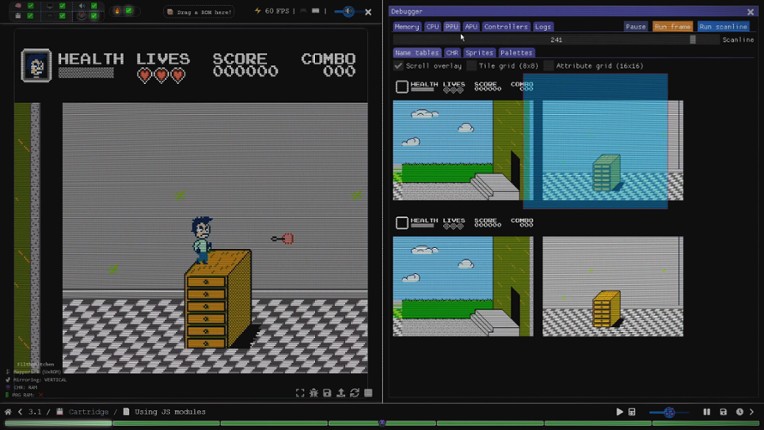Toggle the Scroll overlay checkbox
This screenshot has height=430, width=764.
[399, 66]
